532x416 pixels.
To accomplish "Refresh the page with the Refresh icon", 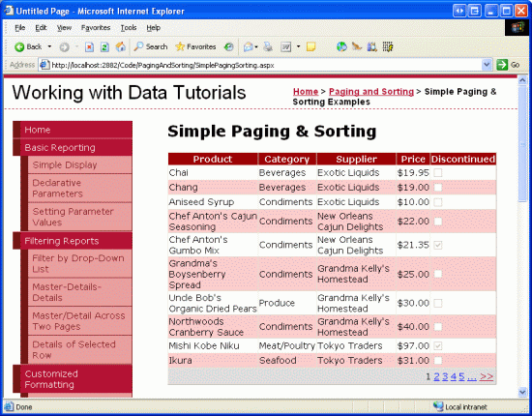I will tap(104, 46).
